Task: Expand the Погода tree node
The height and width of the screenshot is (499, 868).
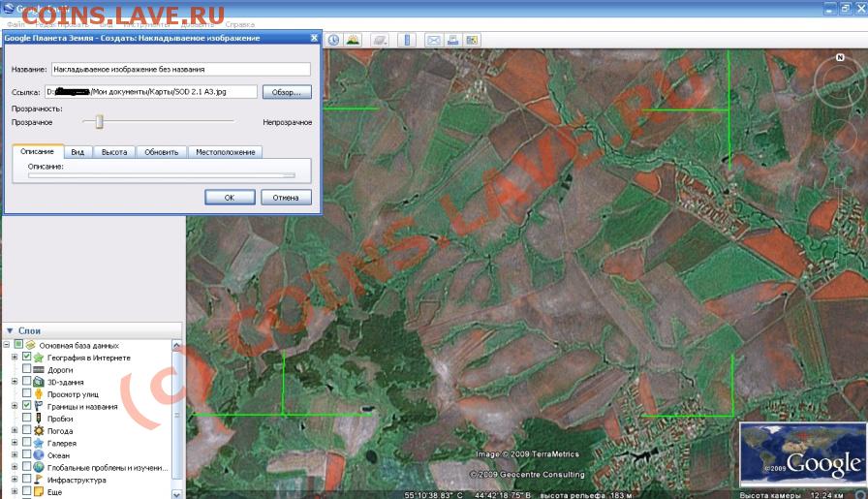Action: click(15, 430)
